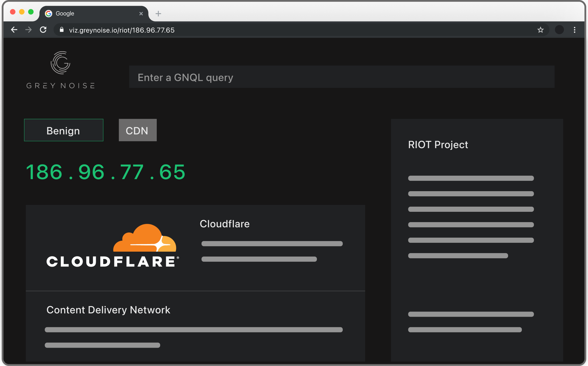
Task: Click the site lock padlock icon
Action: click(62, 30)
